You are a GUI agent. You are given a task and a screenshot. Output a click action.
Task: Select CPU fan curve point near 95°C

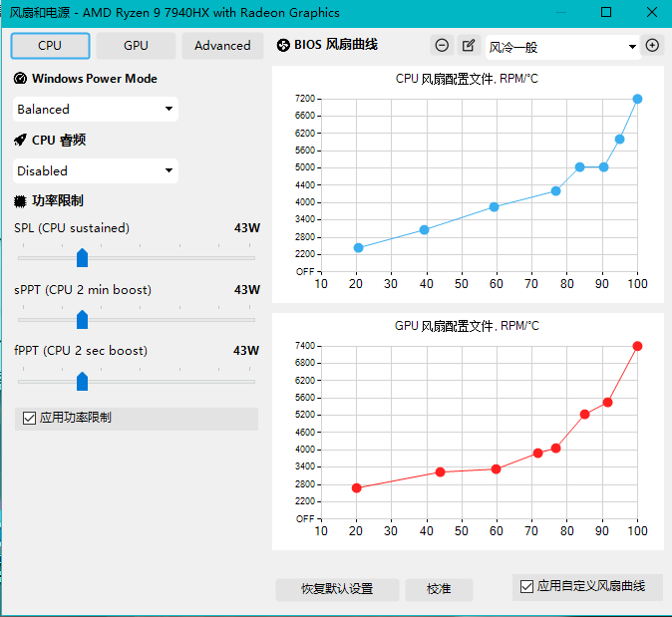click(619, 140)
